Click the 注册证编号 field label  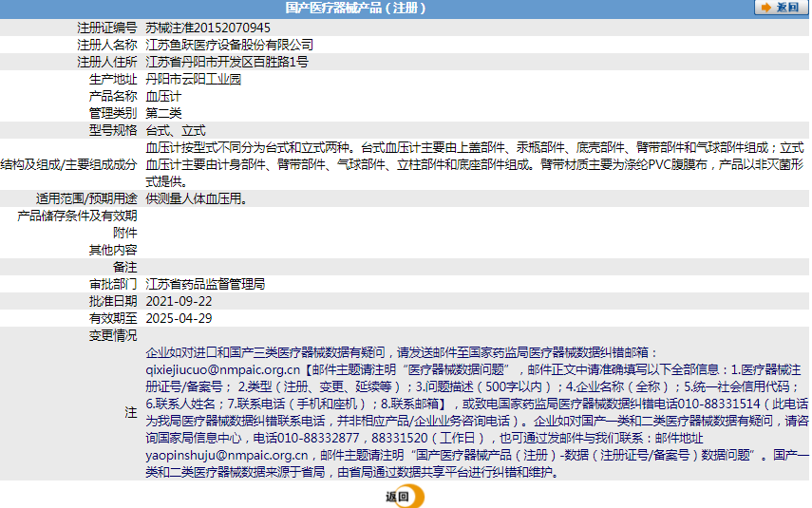point(106,28)
